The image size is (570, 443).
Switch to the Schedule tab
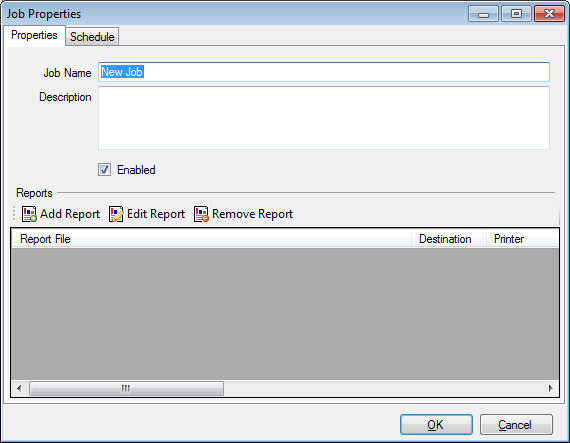pyautogui.click(x=92, y=37)
